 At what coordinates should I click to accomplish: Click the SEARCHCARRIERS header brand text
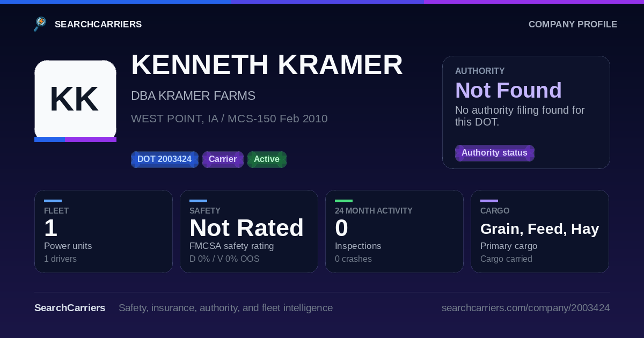click(98, 24)
